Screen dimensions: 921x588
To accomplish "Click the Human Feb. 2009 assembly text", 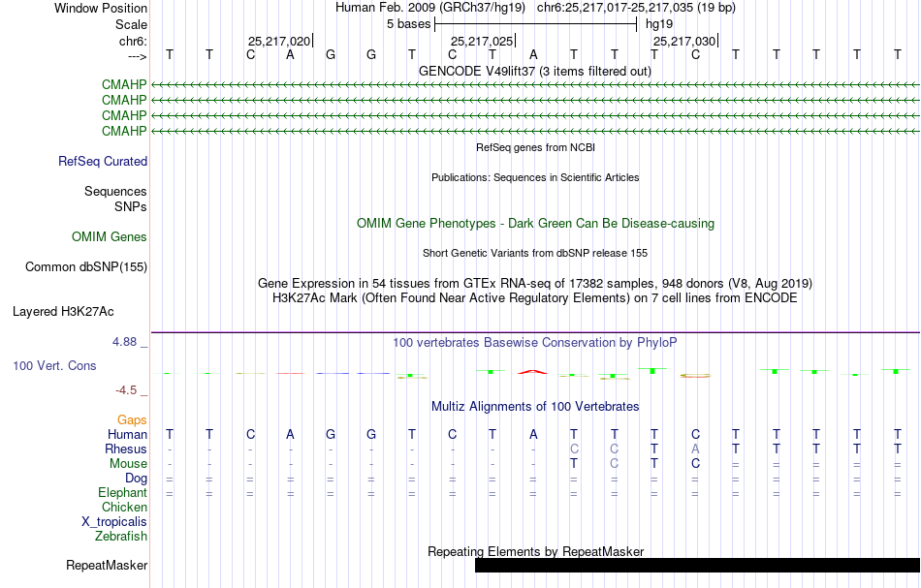I will (429, 8).
